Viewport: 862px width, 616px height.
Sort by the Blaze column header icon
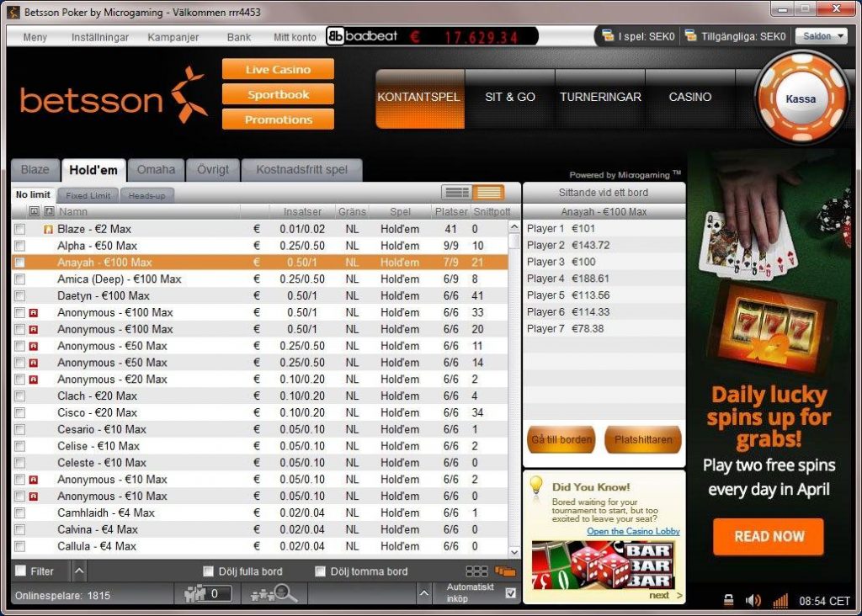point(49,211)
